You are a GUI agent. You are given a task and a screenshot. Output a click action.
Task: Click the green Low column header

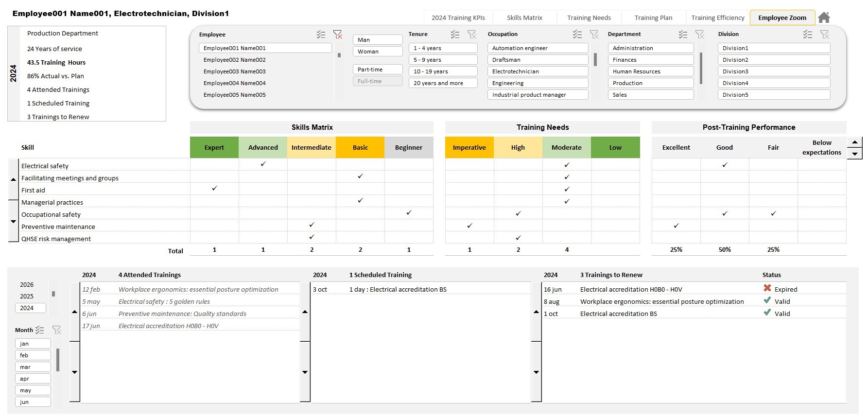pos(615,147)
